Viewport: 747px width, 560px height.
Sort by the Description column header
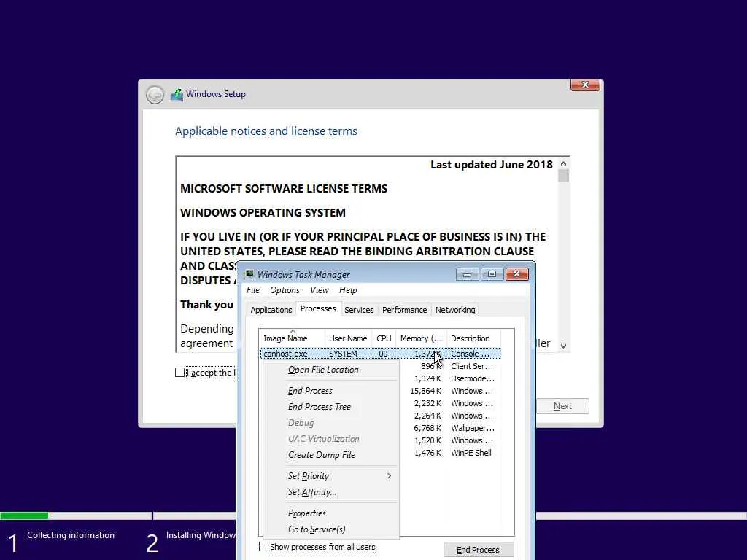[473, 338]
